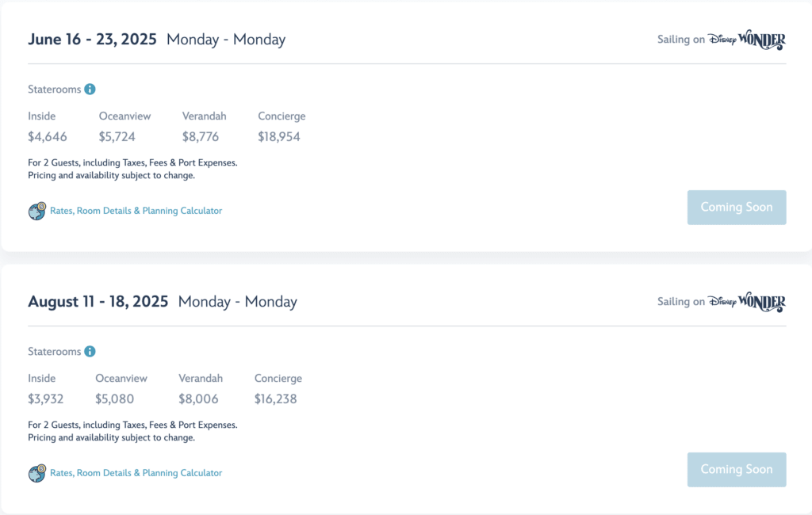Click the August 11 - 18, 2025 date heading
The width and height of the screenshot is (812, 515).
98,302
